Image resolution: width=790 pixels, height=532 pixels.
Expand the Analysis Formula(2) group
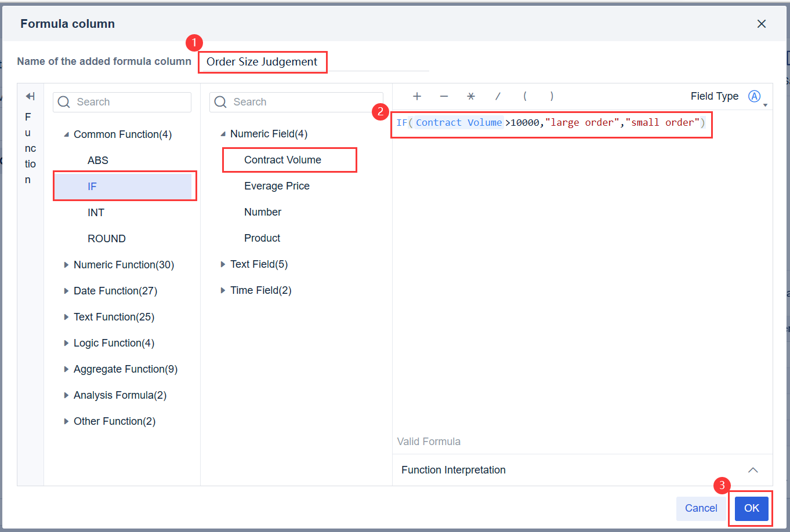click(x=66, y=395)
